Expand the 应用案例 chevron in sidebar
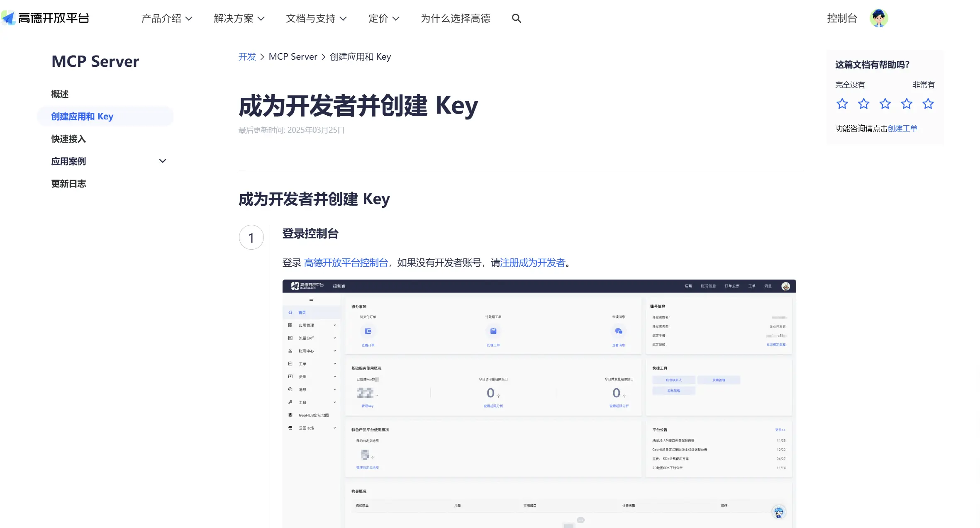The height and width of the screenshot is (528, 980). point(163,161)
